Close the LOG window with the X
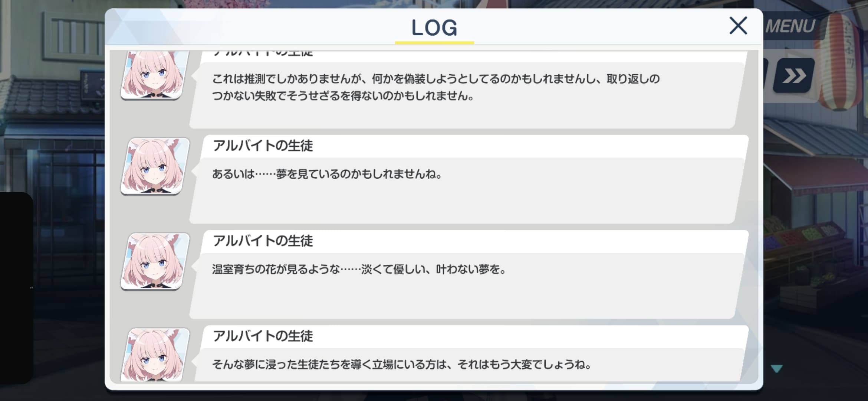Screen dimensions: 868x401 (738, 26)
